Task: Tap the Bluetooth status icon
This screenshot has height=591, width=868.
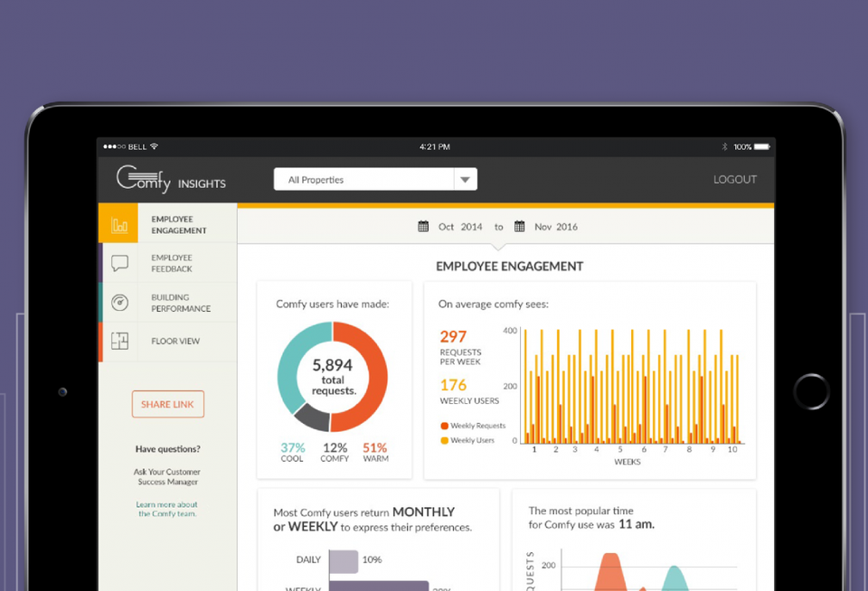Action: 724,146
